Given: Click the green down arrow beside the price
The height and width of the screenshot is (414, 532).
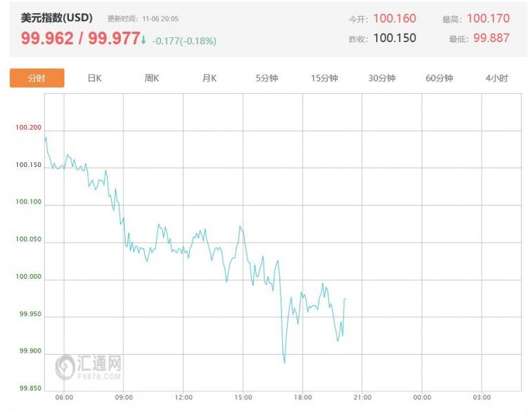Looking at the screenshot, I should click(144, 40).
